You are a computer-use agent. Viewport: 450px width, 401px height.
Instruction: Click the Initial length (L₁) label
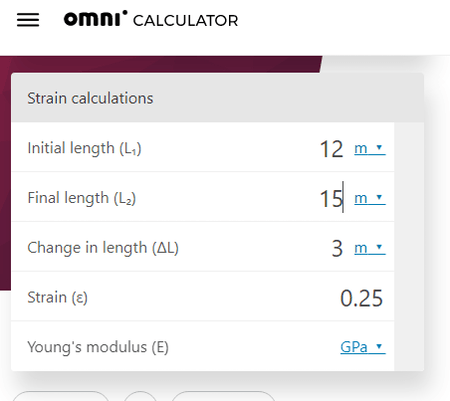tap(84, 148)
